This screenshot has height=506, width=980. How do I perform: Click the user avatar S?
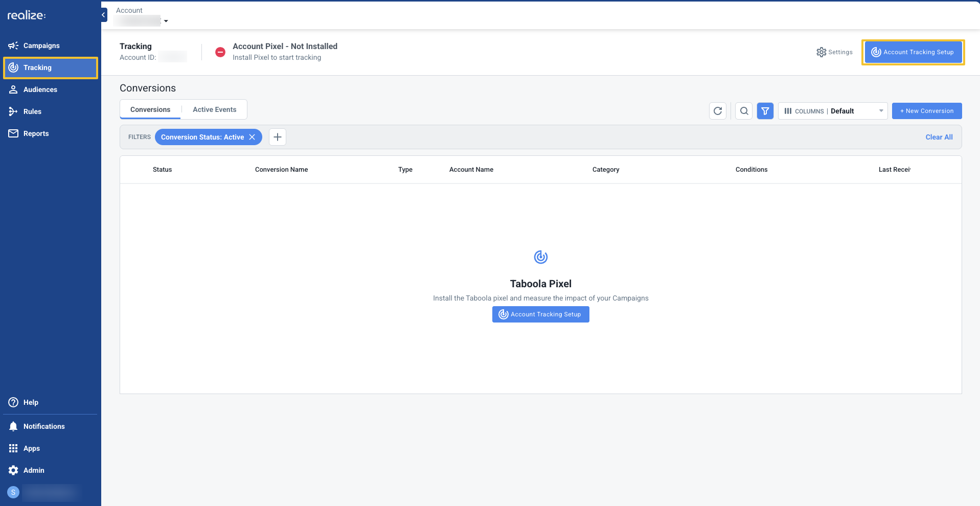(x=13, y=492)
